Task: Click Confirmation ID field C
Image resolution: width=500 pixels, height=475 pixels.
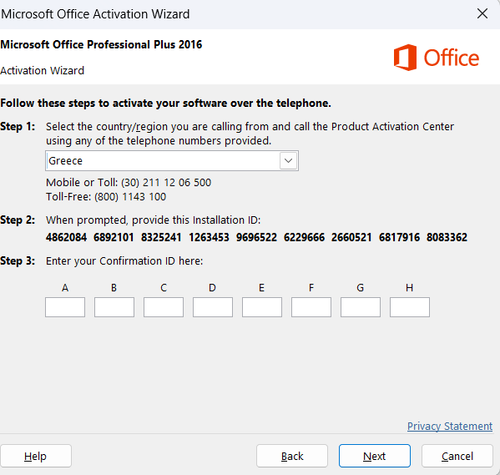Action: (x=163, y=307)
